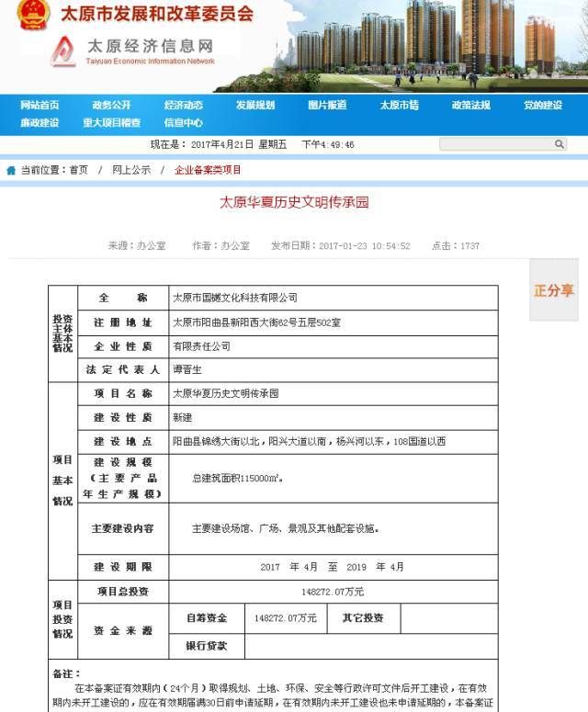Click the 法定代表人 label cell
The height and width of the screenshot is (712, 588).
123,370
